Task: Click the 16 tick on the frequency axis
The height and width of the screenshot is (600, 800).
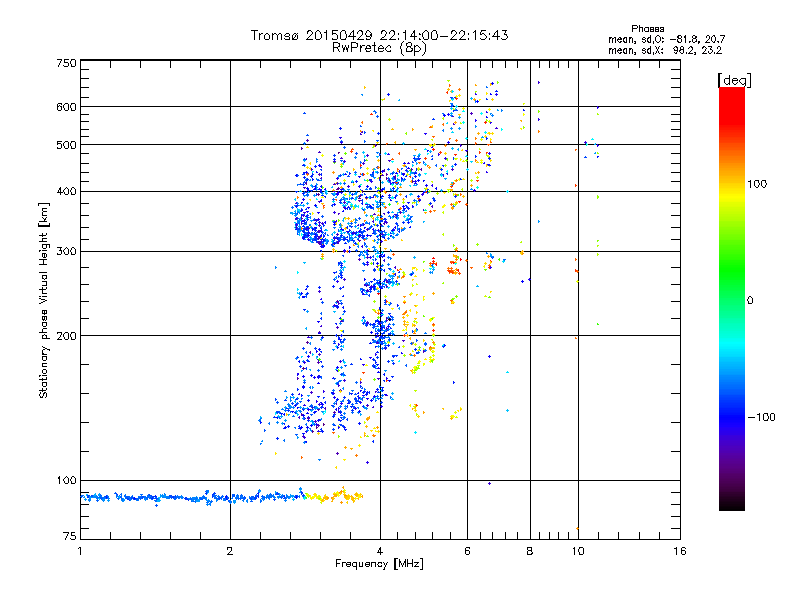Action: pos(678,551)
